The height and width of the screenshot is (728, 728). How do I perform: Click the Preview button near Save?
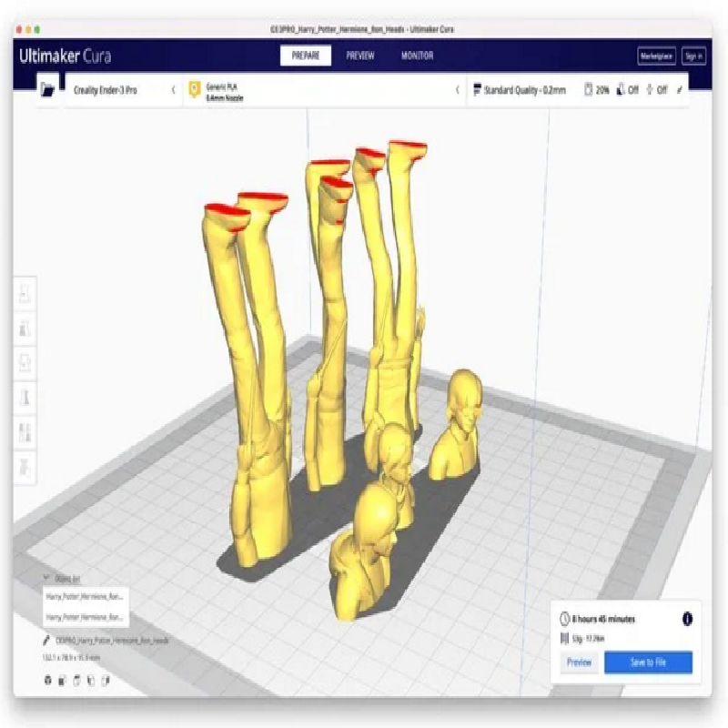coord(579,662)
